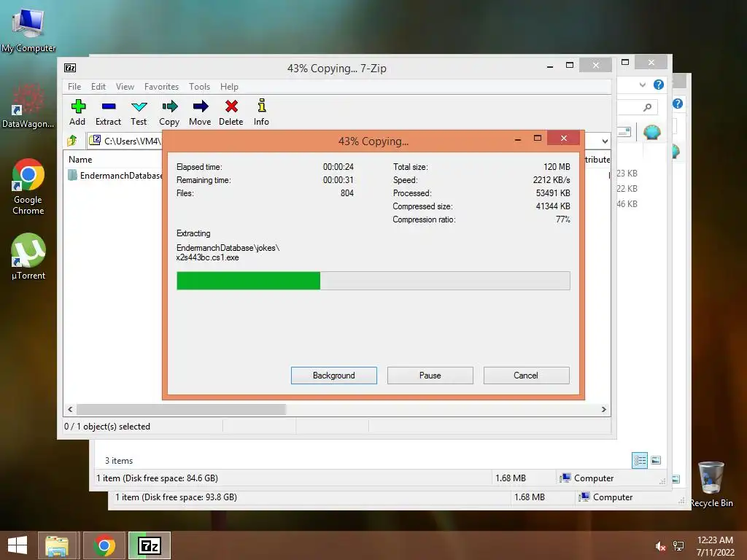Click the 120 MB total size value
747x560 pixels.
click(x=557, y=167)
